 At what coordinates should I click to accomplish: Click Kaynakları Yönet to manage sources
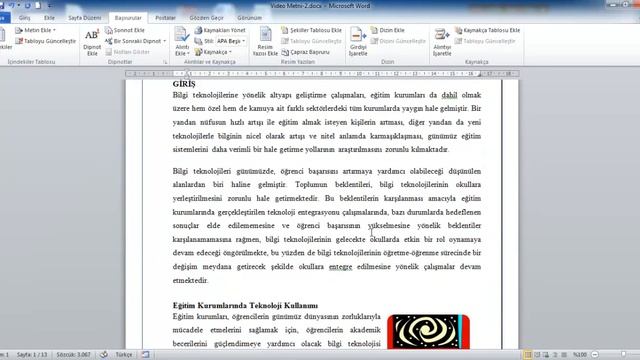pos(220,30)
